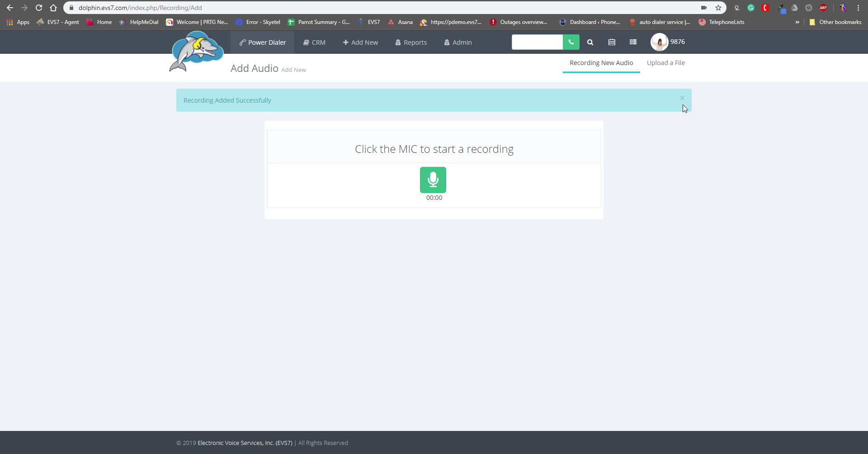Open the HelpMeDial bookmark
Viewport: 868px width, 454px height.
pos(139,22)
